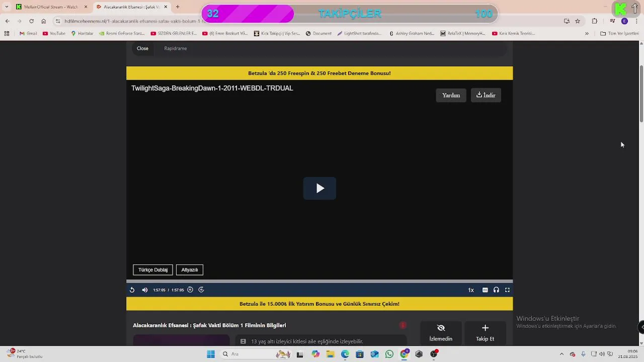Screen dimensions: 644x362
Task: Switch to MellairOfficial Stream browser tab
Action: click(50, 7)
